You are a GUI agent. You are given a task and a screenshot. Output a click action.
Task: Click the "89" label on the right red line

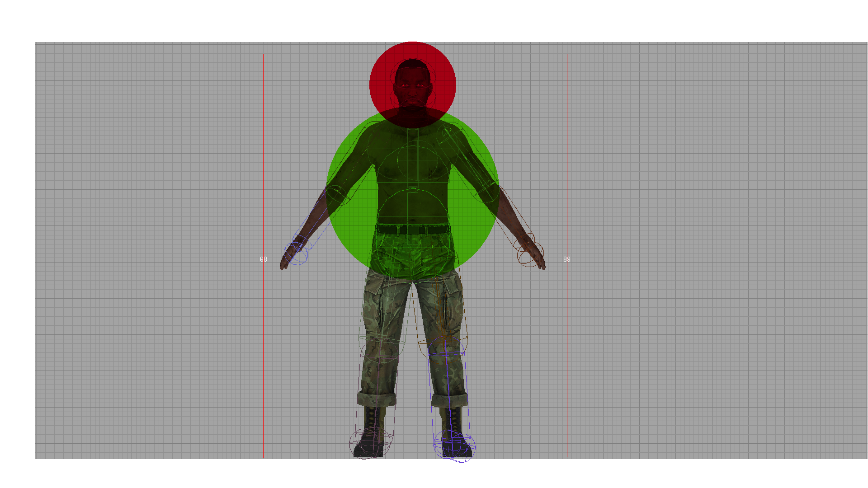click(x=566, y=259)
